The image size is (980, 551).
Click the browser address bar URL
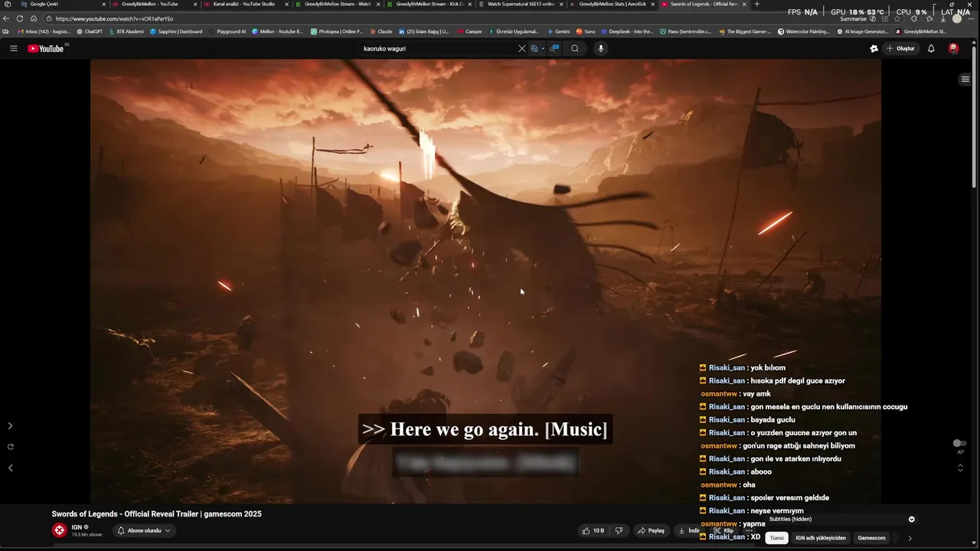[x=115, y=18]
